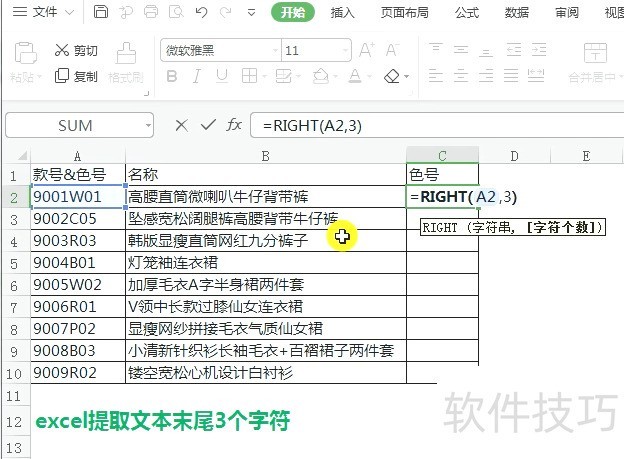Open the 文件 hamburger menu
The width and height of the screenshot is (624, 459).
[x=20, y=12]
